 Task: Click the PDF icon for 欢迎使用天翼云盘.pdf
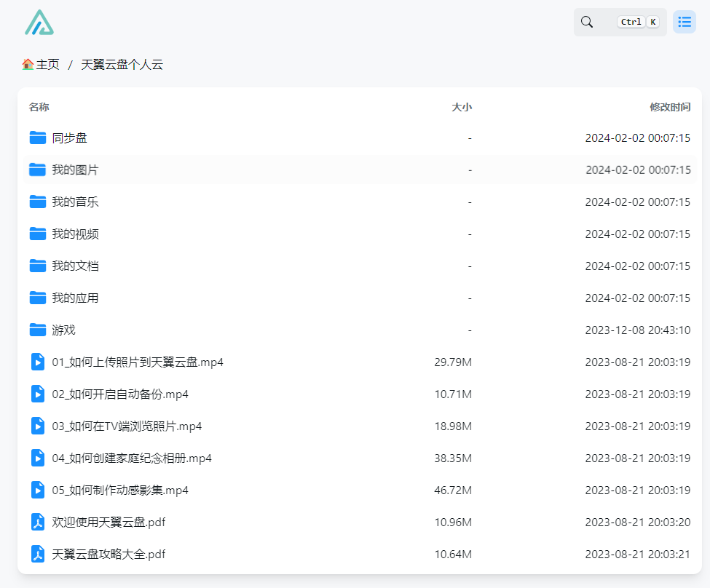tap(38, 522)
